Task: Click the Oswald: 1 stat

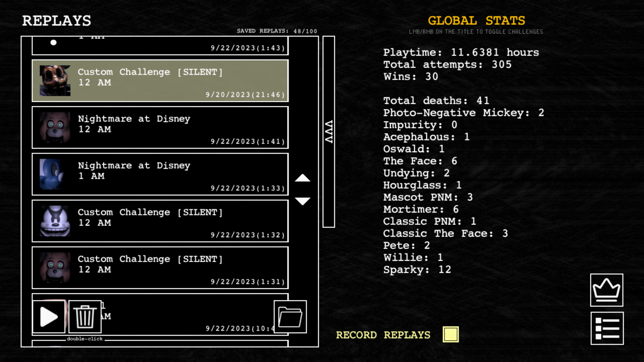Action: (414, 149)
